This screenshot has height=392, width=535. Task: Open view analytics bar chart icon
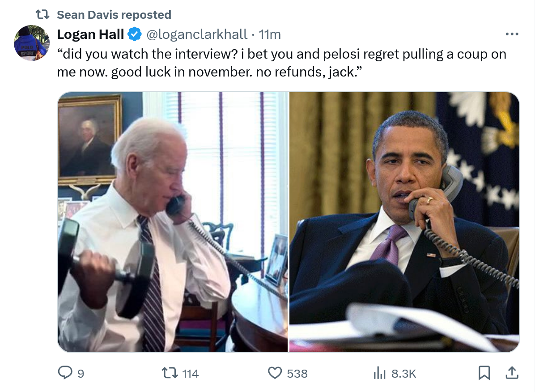click(x=379, y=373)
